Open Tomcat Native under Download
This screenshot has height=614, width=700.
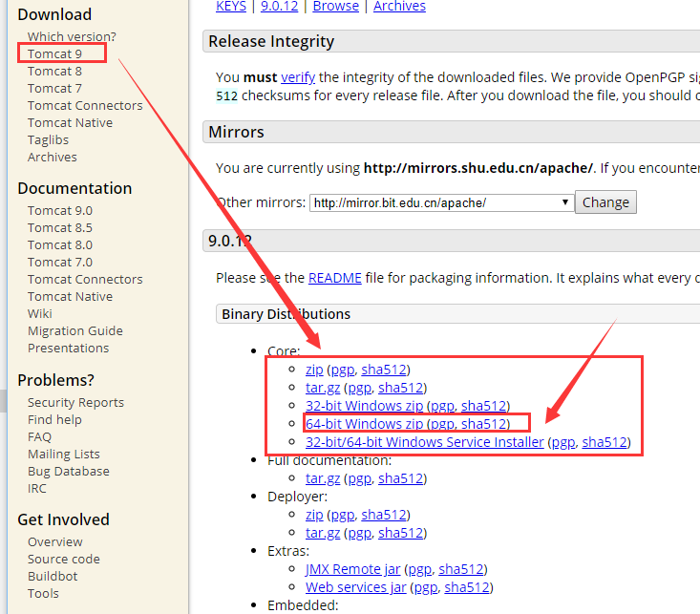(70, 123)
